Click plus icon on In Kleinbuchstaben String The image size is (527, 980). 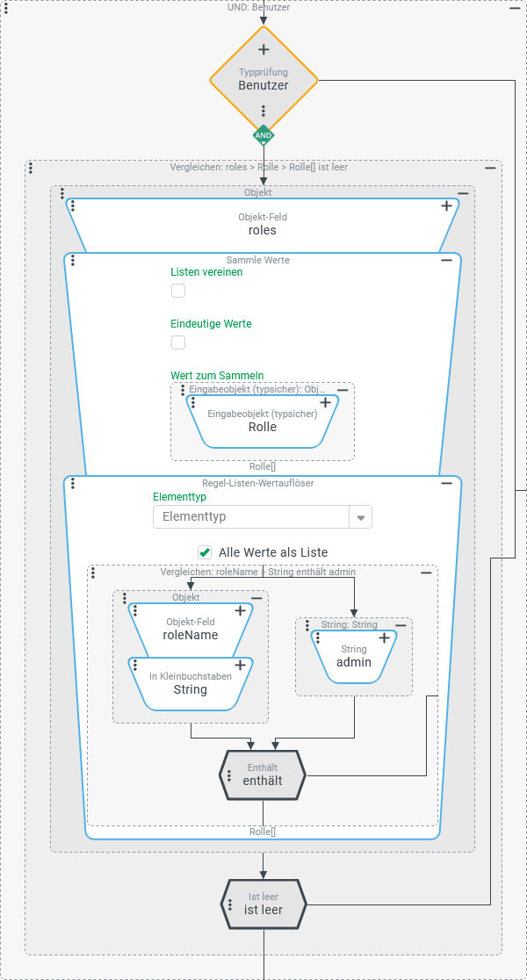pyautogui.click(x=240, y=666)
